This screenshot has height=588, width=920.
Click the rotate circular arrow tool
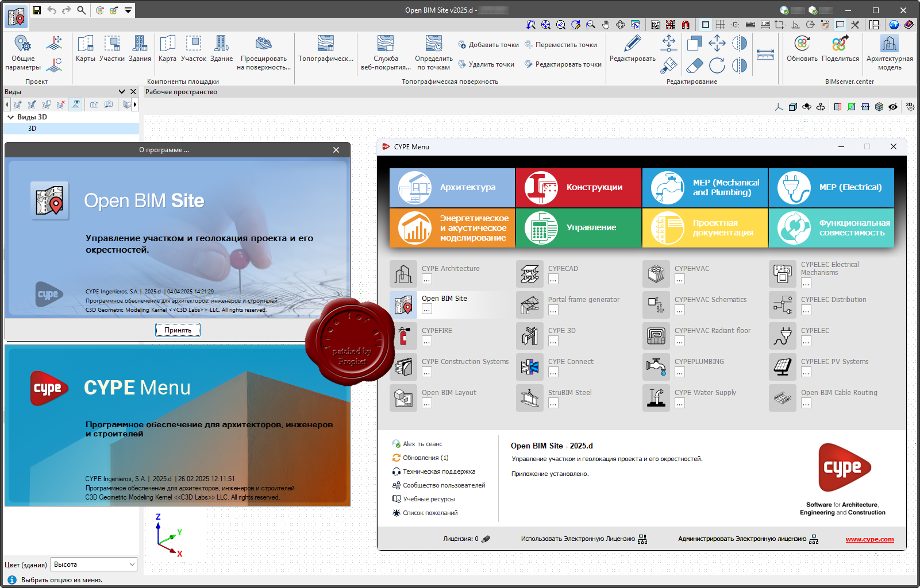click(717, 65)
